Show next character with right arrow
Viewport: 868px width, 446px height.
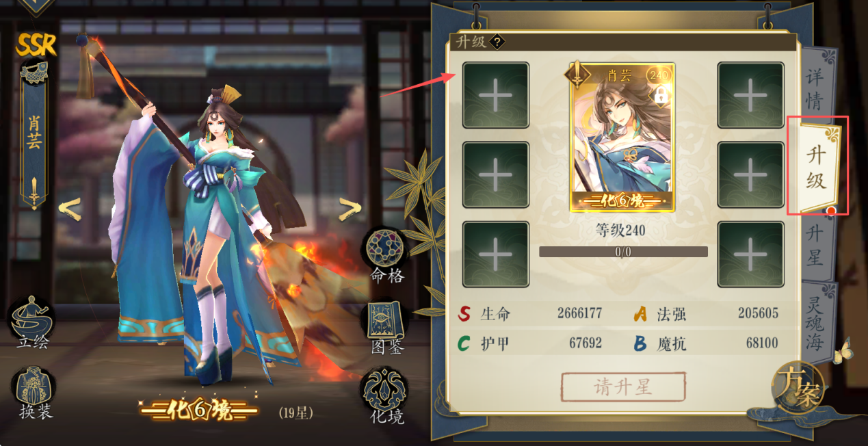pyautogui.click(x=350, y=209)
